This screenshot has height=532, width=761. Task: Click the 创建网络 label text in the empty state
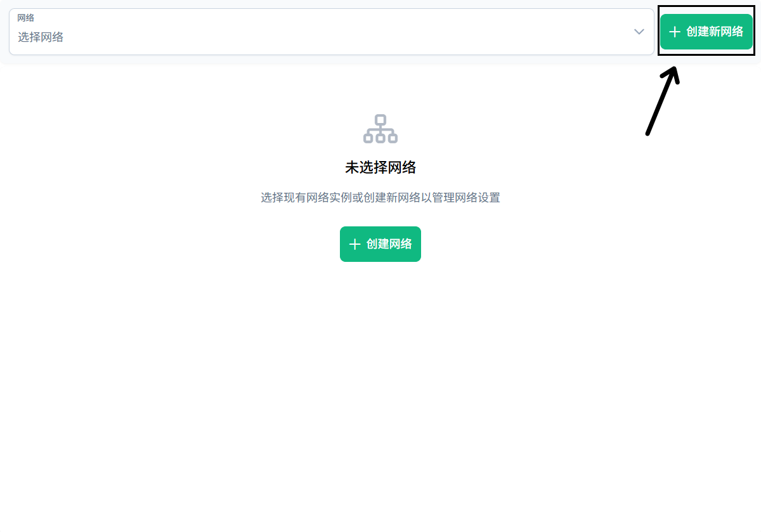click(x=389, y=244)
